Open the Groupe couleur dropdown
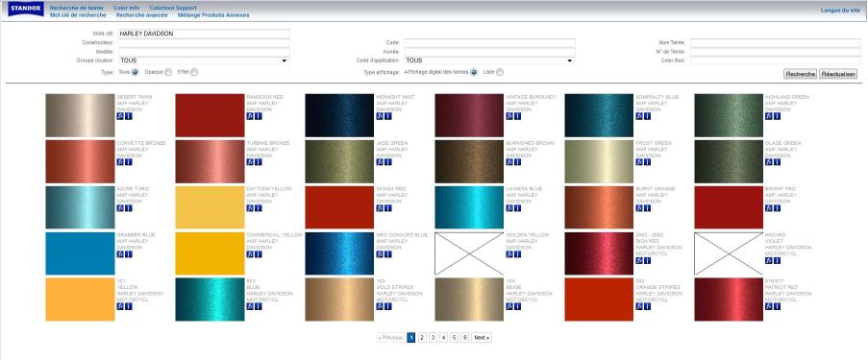 pyautogui.click(x=204, y=60)
